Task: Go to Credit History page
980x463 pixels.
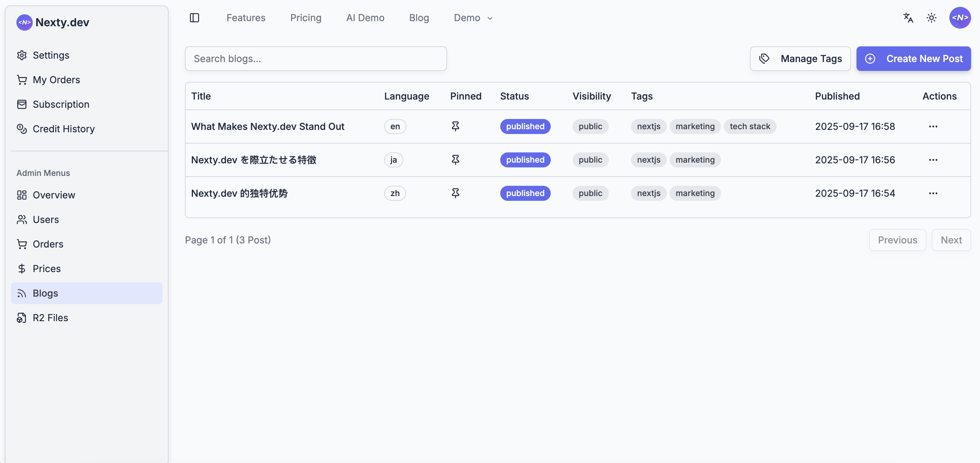Action: pyautogui.click(x=63, y=129)
